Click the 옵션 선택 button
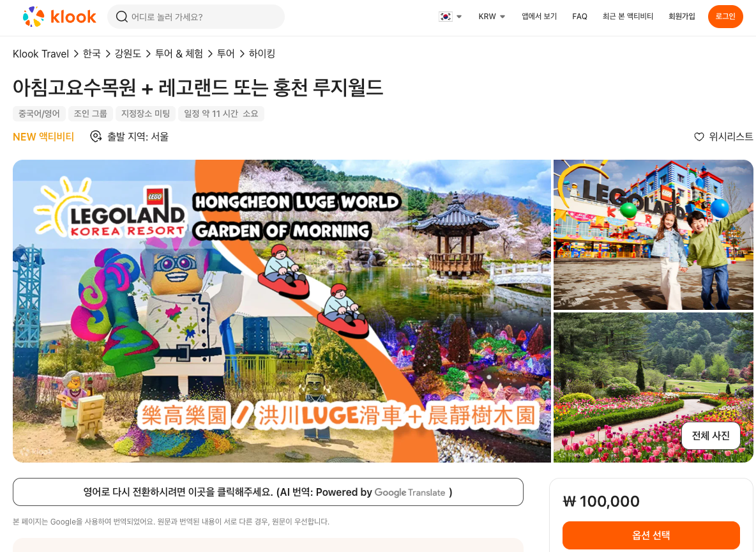The height and width of the screenshot is (552, 756). pos(651,535)
